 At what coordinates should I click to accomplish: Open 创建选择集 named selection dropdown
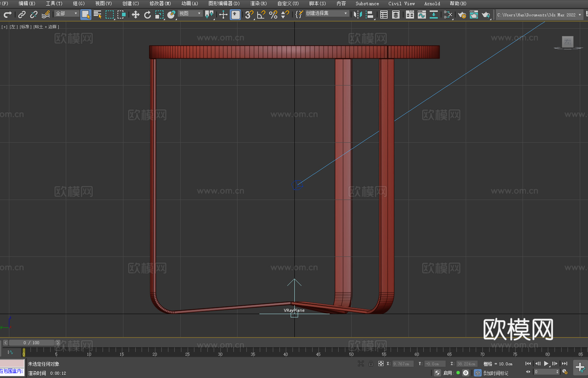point(327,13)
